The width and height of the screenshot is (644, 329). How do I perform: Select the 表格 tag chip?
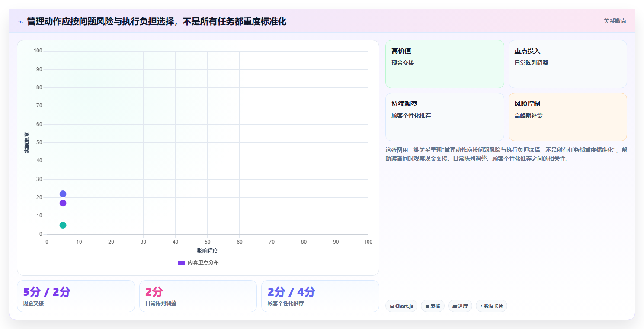[433, 306]
